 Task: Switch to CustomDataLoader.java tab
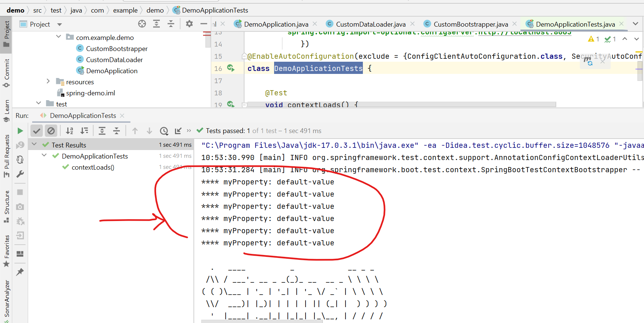(x=370, y=24)
